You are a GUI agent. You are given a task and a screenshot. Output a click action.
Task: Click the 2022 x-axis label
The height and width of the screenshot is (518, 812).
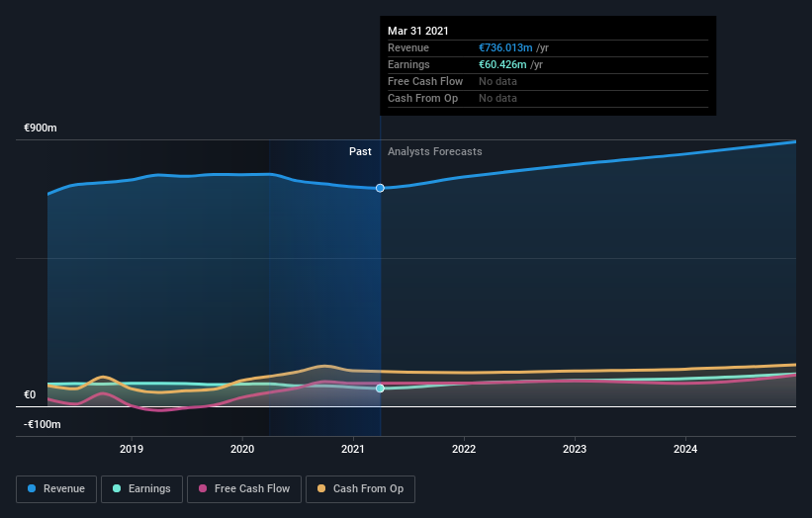click(464, 449)
